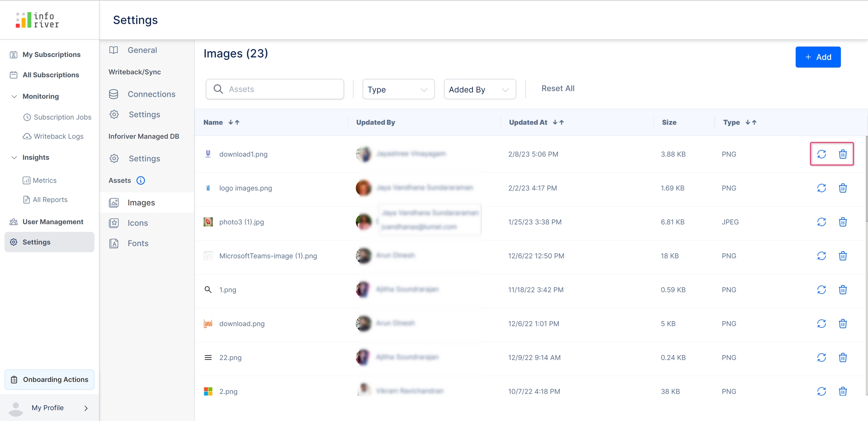Click trash icon for MicrosoftTeams-image (1).png
This screenshot has width=868, height=421.
pyautogui.click(x=843, y=256)
